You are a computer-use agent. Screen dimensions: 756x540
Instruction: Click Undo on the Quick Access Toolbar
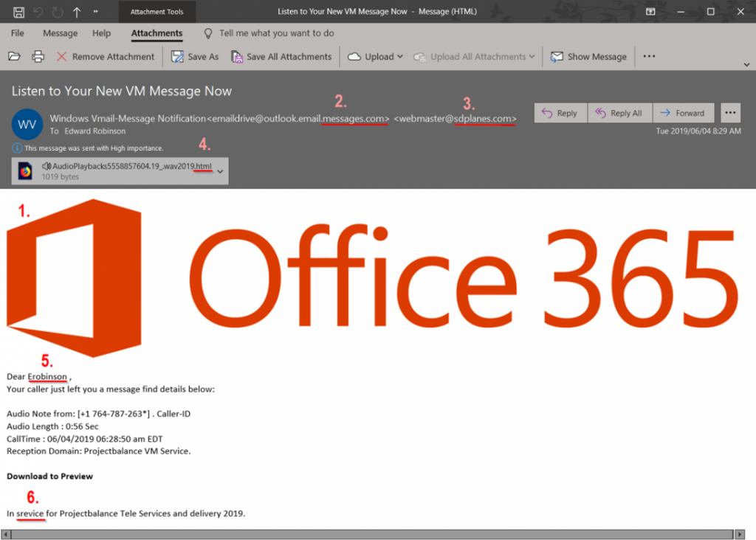click(37, 11)
